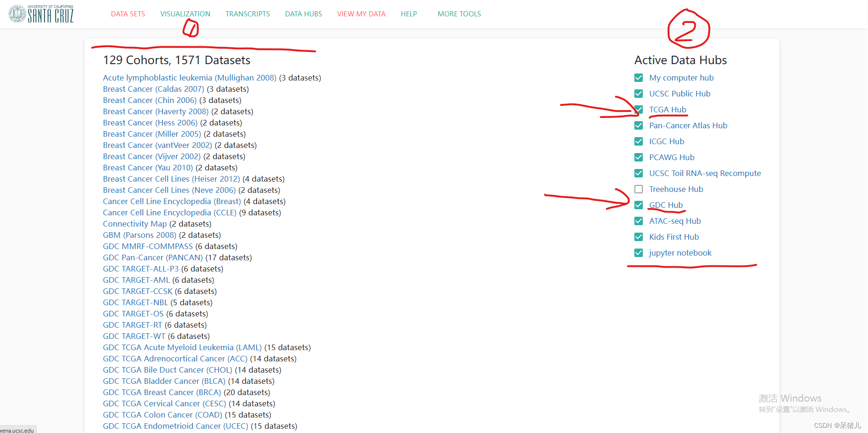This screenshot has width=868, height=433.
Task: Open GDC TARGET-OS cohort
Action: tap(133, 314)
